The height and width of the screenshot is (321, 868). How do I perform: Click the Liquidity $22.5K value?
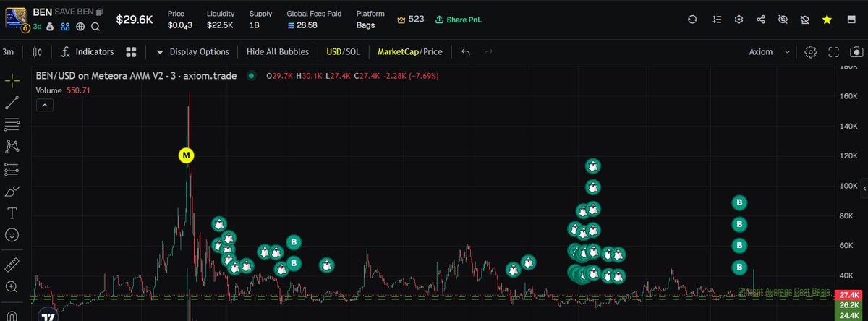tap(220, 25)
